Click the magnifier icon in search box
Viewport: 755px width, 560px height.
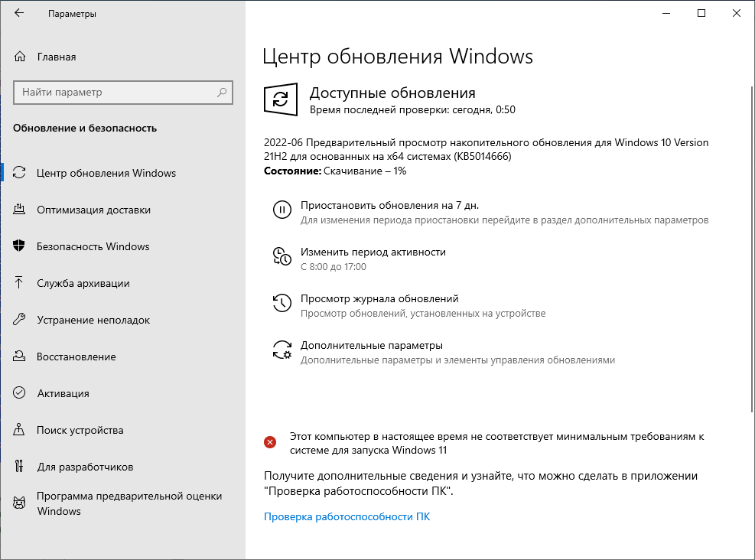pos(222,93)
